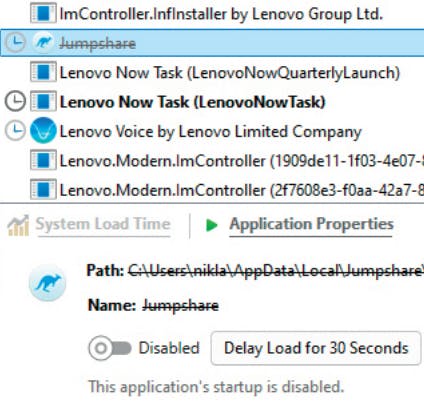Select the Lenovo.Modern.ImController (2f7608e3 entry

(x=212, y=190)
